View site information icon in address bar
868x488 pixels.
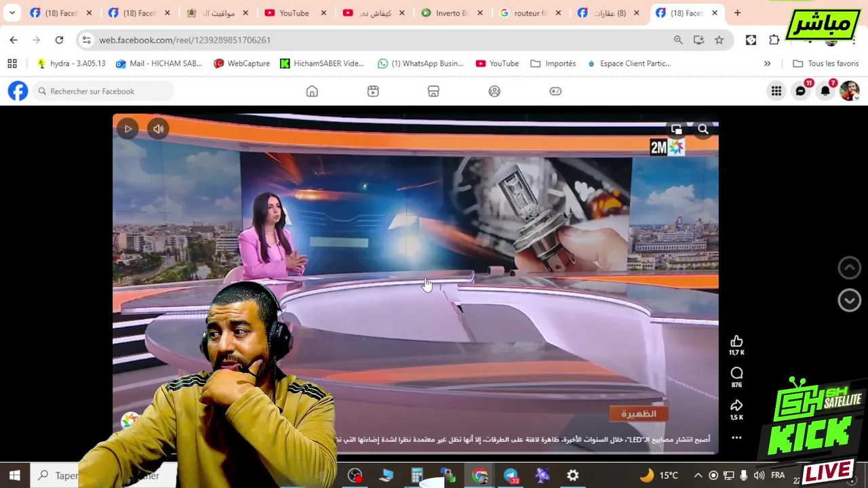pos(86,40)
